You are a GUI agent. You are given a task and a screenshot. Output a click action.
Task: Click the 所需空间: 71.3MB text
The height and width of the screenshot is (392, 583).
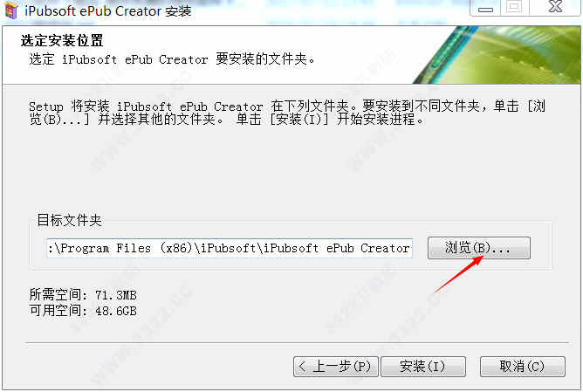83,295
